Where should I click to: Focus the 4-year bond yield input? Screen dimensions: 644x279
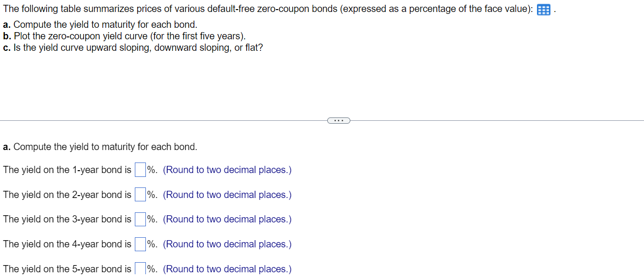(x=140, y=244)
